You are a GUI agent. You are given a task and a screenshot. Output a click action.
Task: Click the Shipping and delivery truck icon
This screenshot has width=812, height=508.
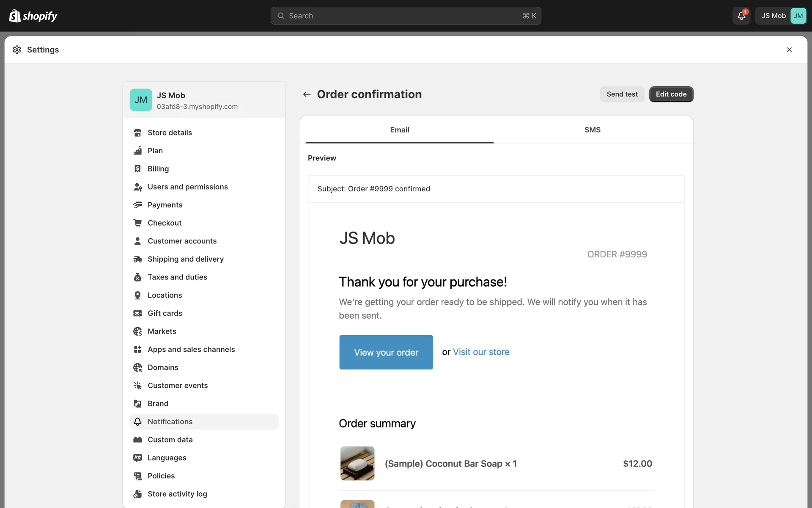137,259
